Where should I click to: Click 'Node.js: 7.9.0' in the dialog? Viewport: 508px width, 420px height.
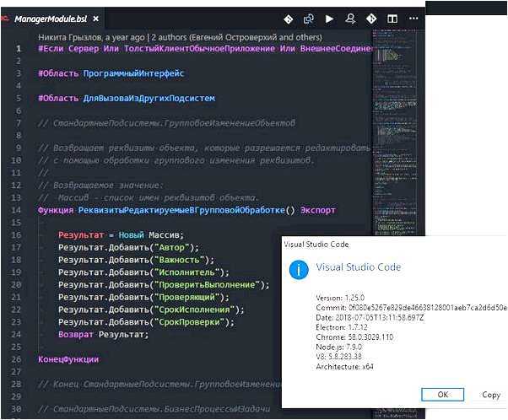339,347
